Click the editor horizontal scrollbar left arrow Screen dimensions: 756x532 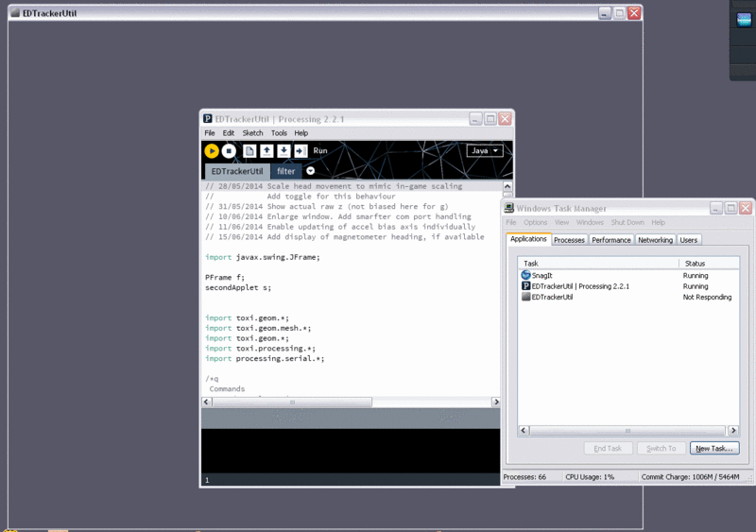(206, 402)
